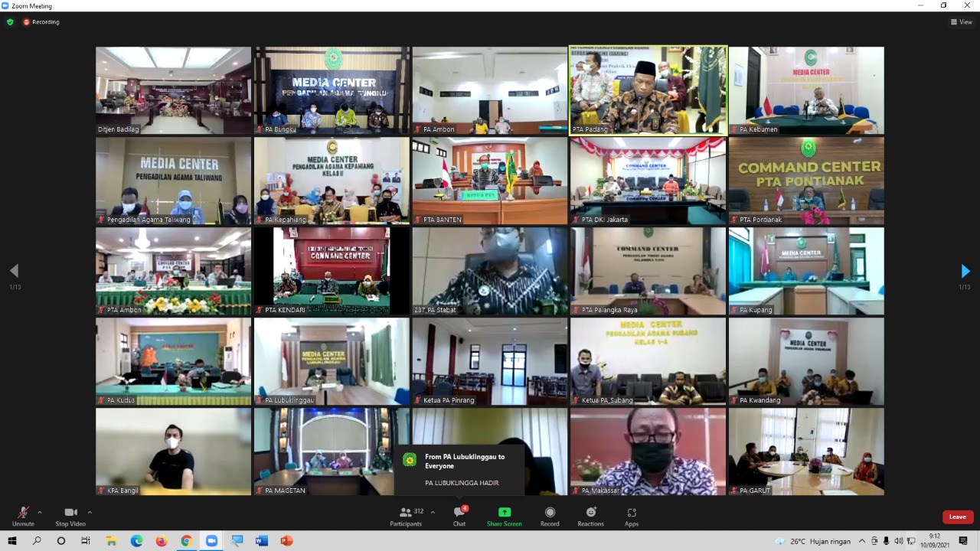Expand audio options arrow beside Unmute
The height and width of the screenshot is (551, 980).
click(40, 512)
